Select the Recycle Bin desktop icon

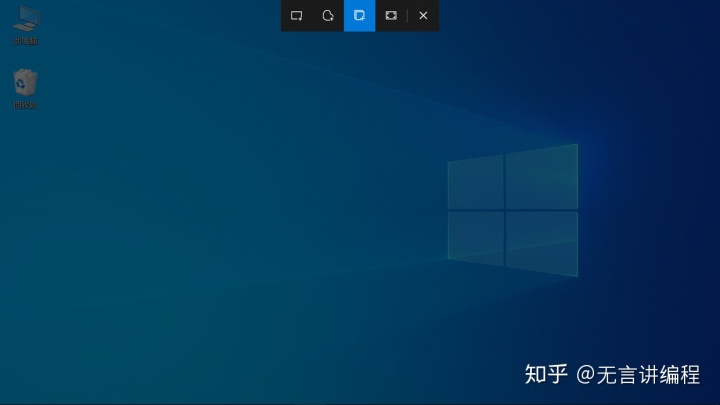pos(25,89)
